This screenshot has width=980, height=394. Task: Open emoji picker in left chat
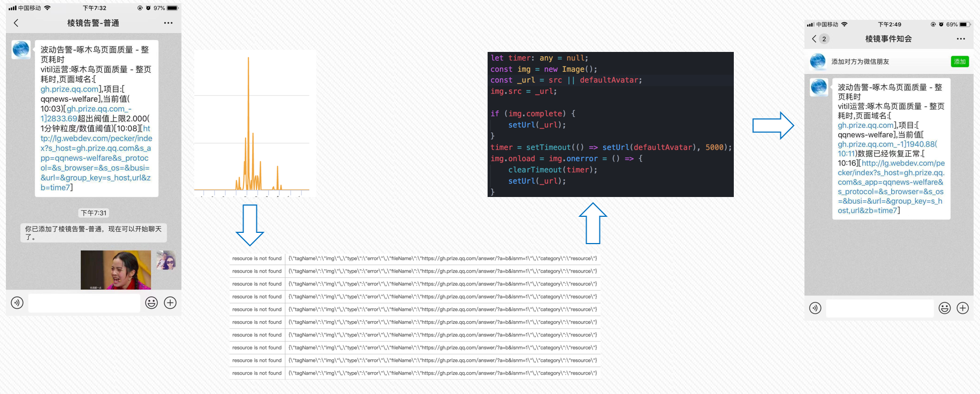(x=151, y=303)
